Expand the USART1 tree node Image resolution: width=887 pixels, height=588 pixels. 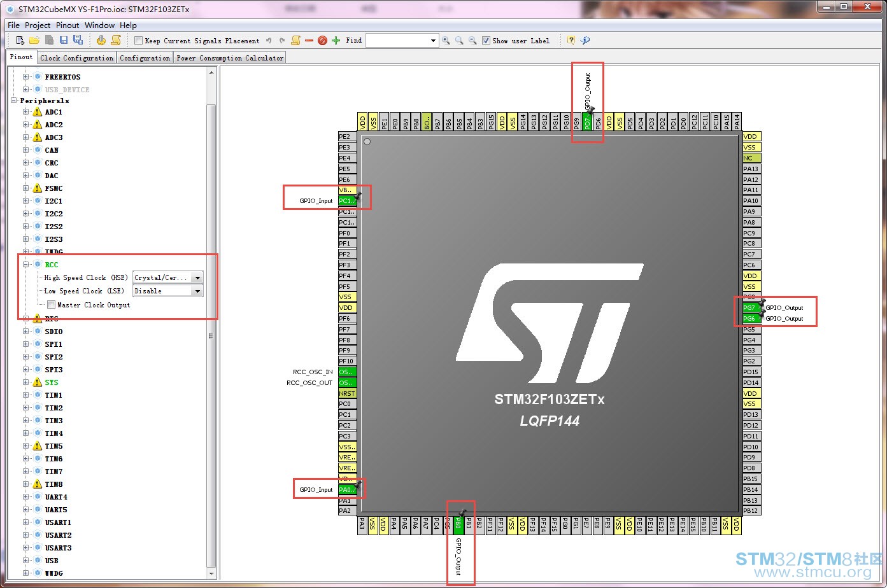(26, 522)
